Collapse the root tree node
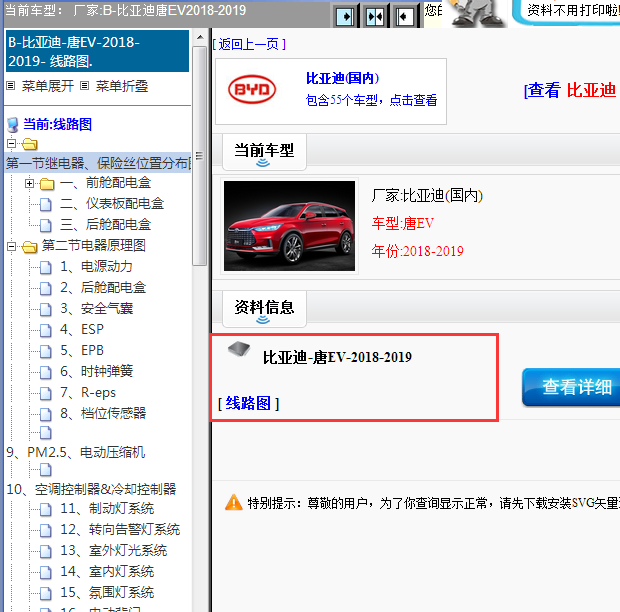Viewport: 620px width, 612px height. click(11, 143)
